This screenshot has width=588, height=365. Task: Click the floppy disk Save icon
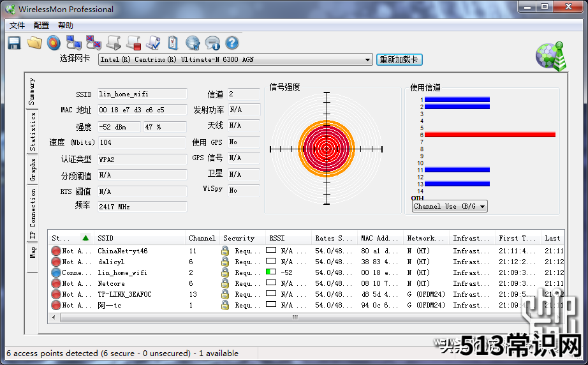(x=14, y=43)
